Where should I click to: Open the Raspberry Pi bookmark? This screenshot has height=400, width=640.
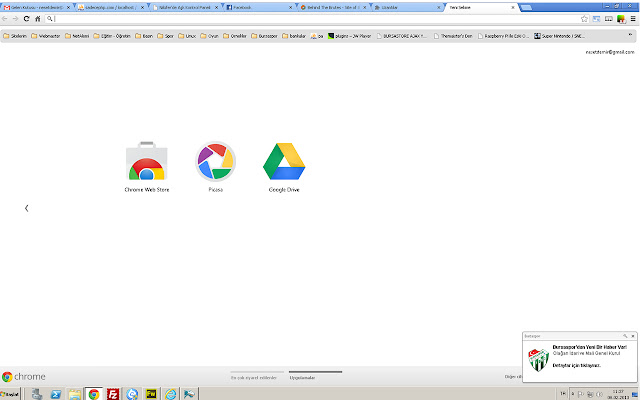pos(503,36)
